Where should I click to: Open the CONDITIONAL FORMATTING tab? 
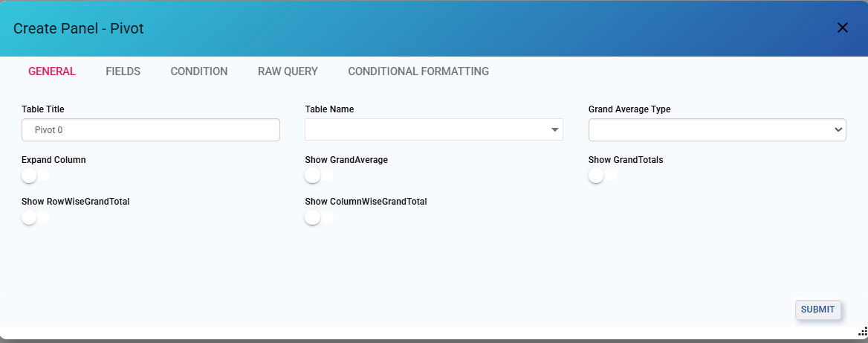pyautogui.click(x=418, y=71)
